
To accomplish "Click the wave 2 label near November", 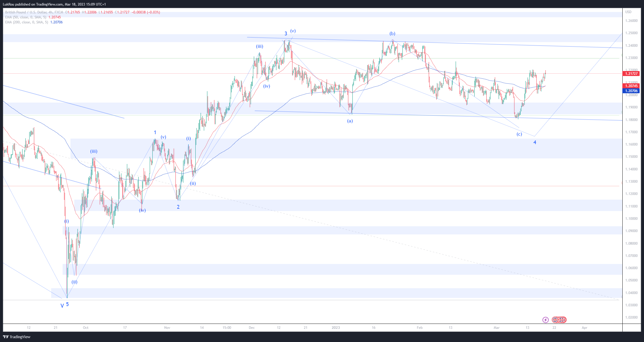I will [178, 207].
